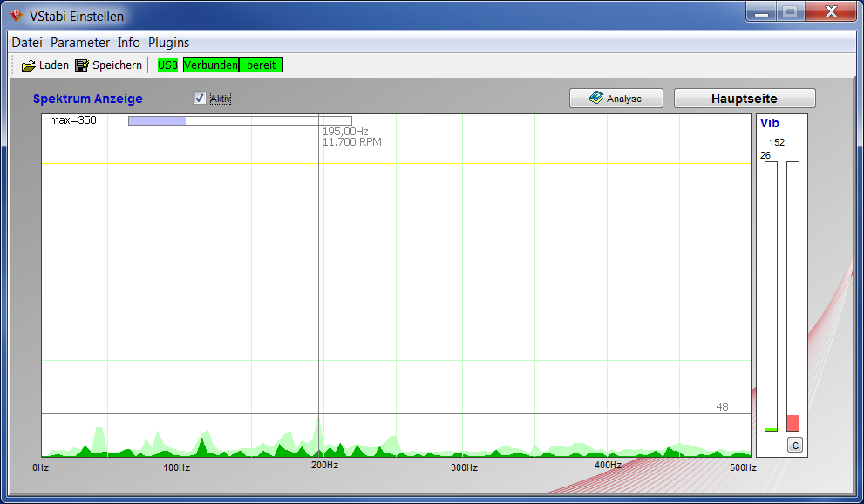Click the threshold value 48
This screenshot has width=864, height=504.
point(722,407)
